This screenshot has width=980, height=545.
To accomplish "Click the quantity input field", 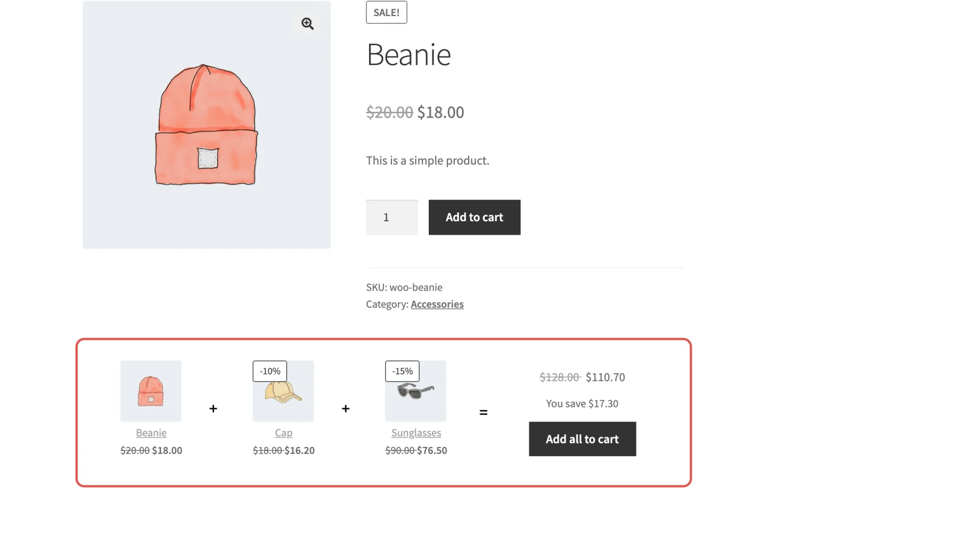I will [x=392, y=217].
